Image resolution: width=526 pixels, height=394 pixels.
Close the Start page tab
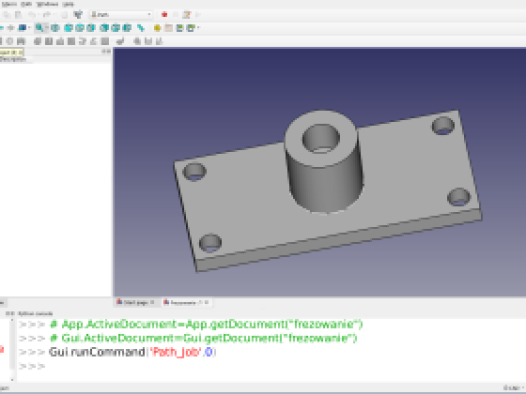152,302
